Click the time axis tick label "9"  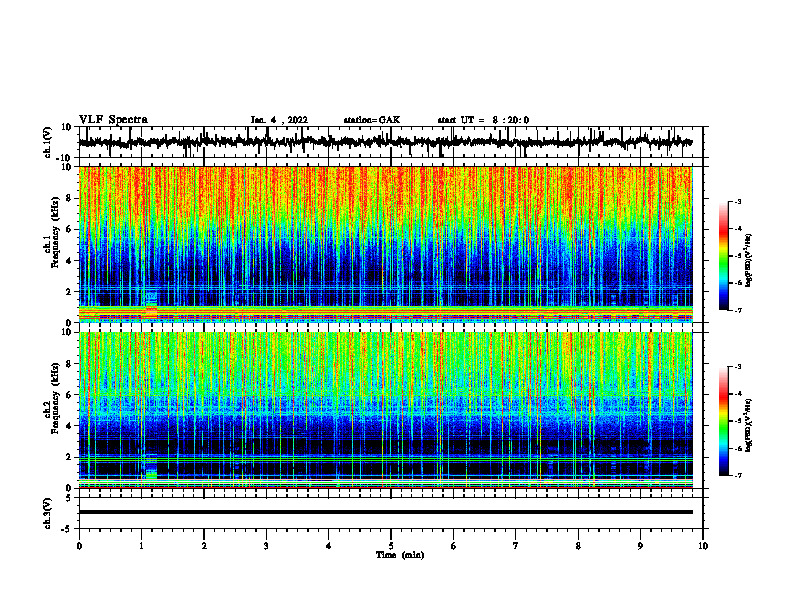[640, 546]
